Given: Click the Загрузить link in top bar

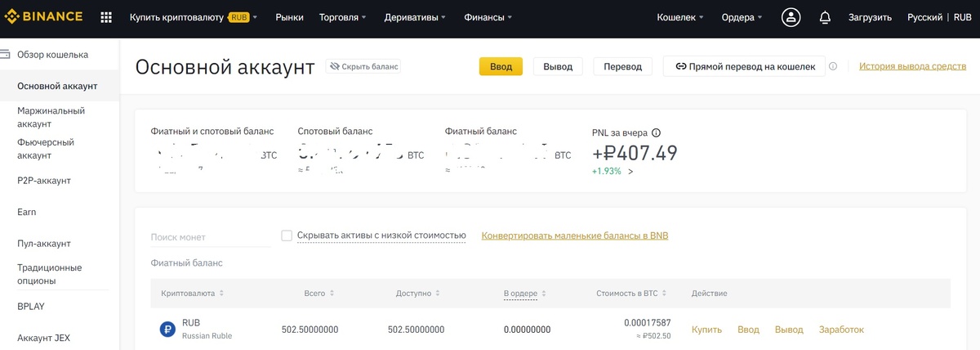Looking at the screenshot, I should [x=871, y=17].
